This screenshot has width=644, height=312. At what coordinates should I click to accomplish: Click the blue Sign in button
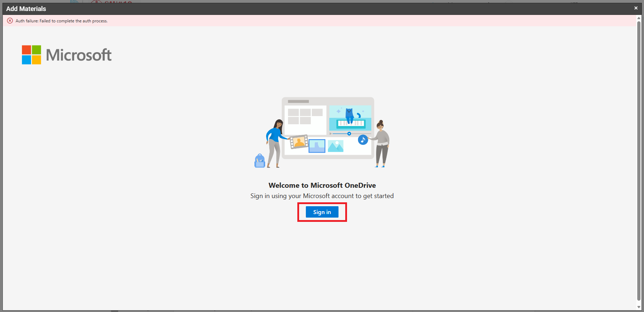322,212
